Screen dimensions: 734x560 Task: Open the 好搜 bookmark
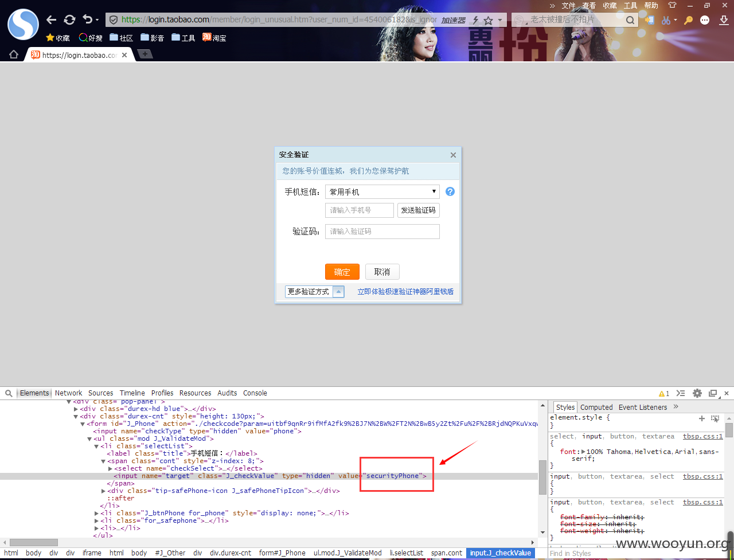pos(90,38)
